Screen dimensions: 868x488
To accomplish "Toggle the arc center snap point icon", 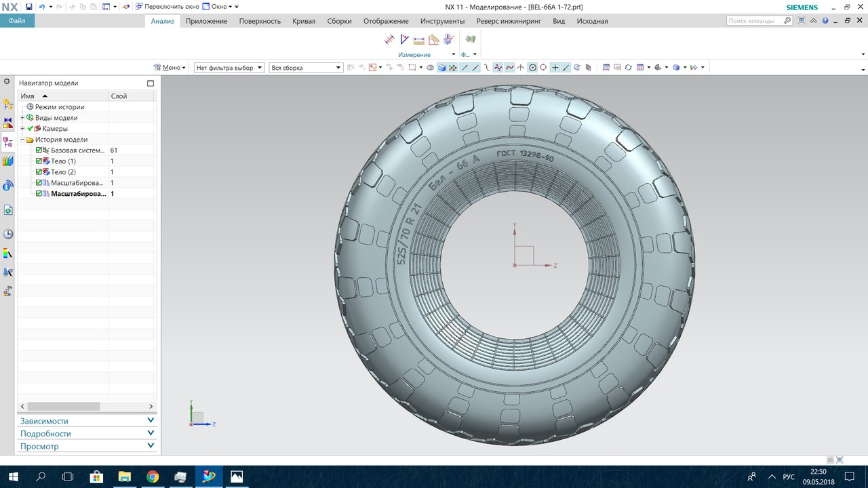I will coord(532,68).
